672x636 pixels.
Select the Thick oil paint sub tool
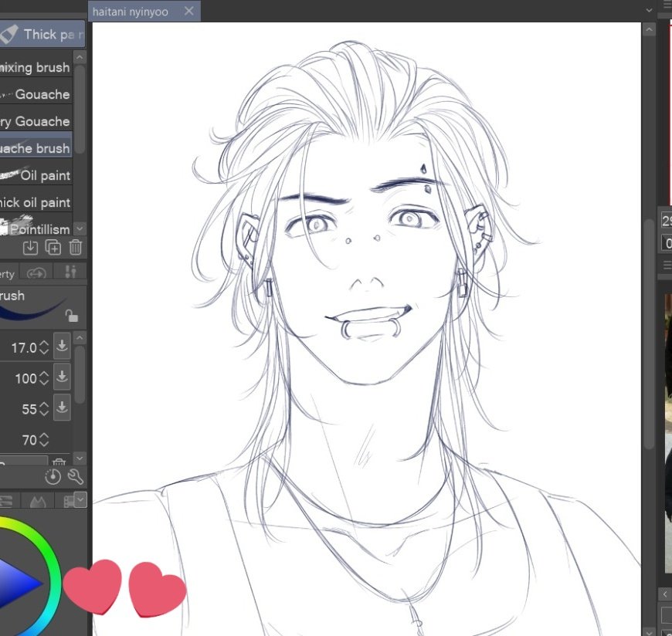(36, 202)
